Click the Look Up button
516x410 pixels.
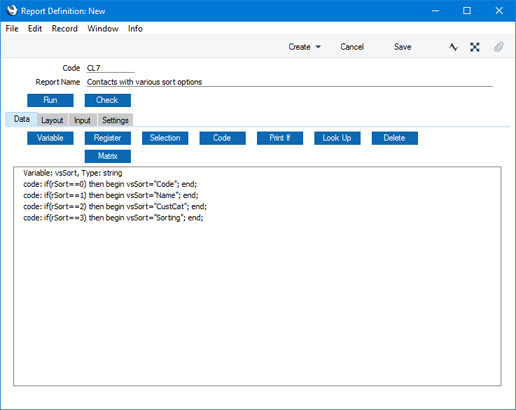pos(337,138)
